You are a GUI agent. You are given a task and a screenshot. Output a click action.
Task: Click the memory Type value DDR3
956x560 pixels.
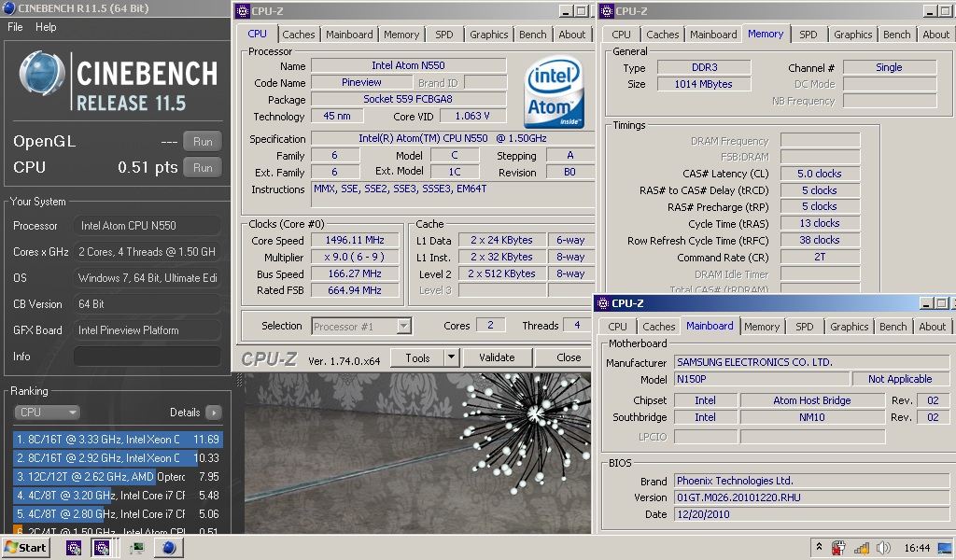pos(704,67)
